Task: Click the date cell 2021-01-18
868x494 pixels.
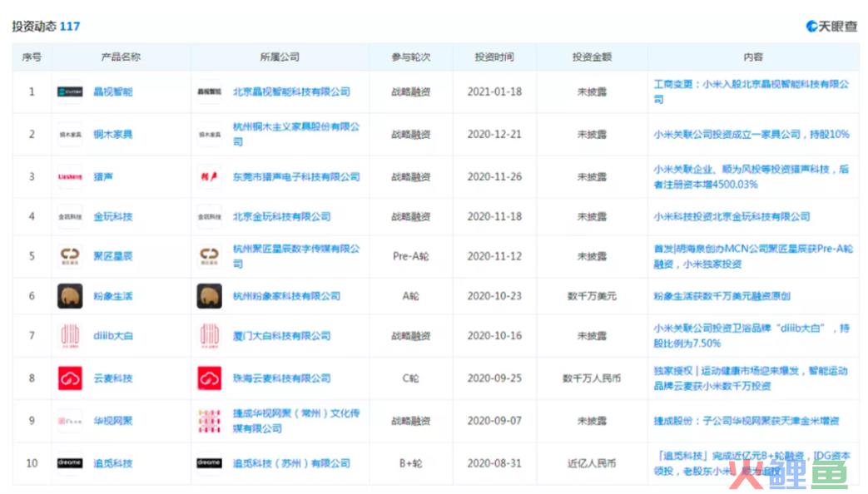Action: [x=494, y=91]
